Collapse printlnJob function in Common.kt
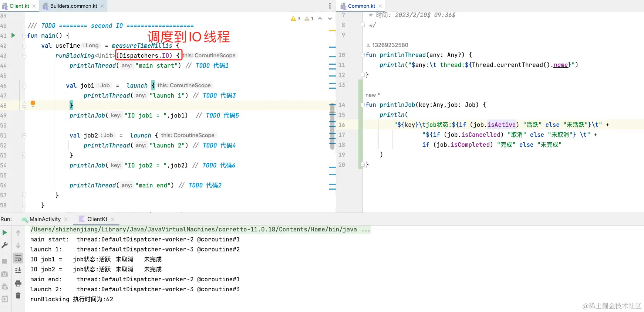This screenshot has height=312, width=644. 363,105
